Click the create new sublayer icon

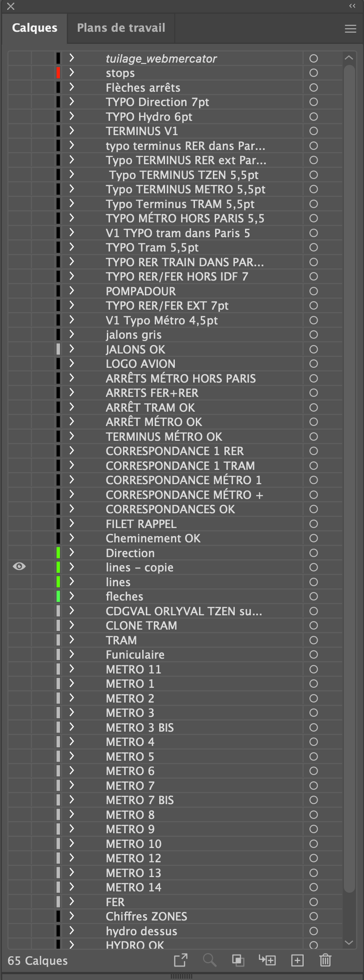click(x=267, y=960)
